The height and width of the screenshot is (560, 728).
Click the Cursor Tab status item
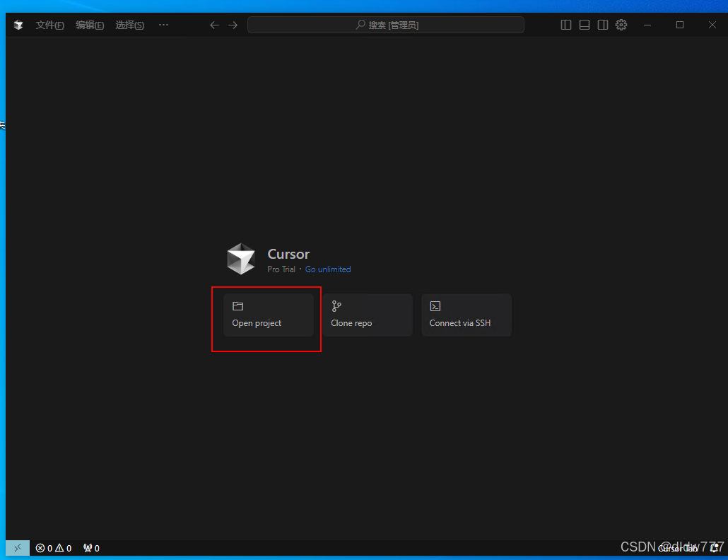click(678, 549)
